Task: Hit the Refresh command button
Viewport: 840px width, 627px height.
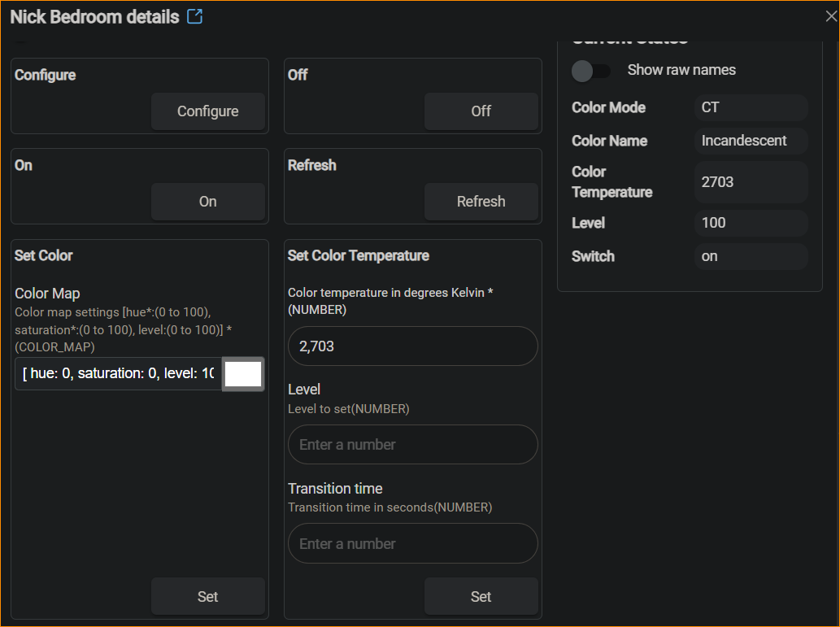Action: (x=481, y=202)
